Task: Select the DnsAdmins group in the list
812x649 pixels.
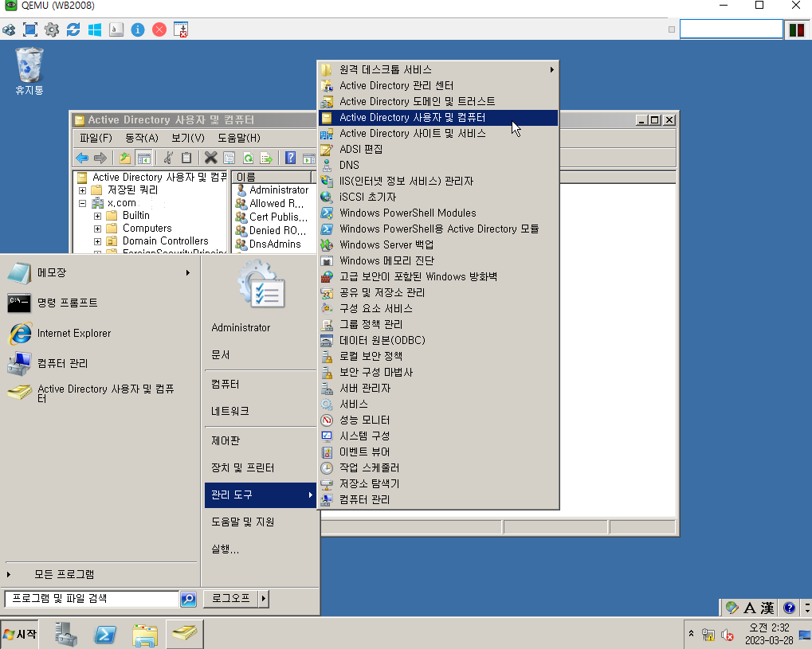Action: (x=275, y=244)
